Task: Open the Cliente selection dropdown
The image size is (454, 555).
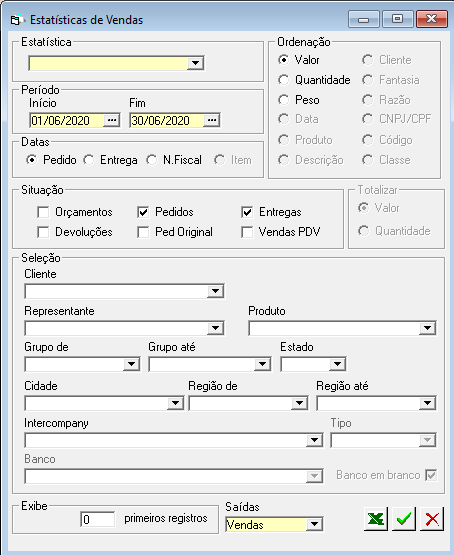Action: (x=215, y=291)
